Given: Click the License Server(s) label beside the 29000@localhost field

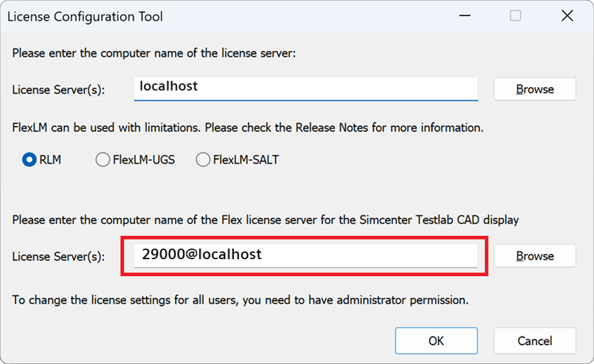Looking at the screenshot, I should pos(58,256).
